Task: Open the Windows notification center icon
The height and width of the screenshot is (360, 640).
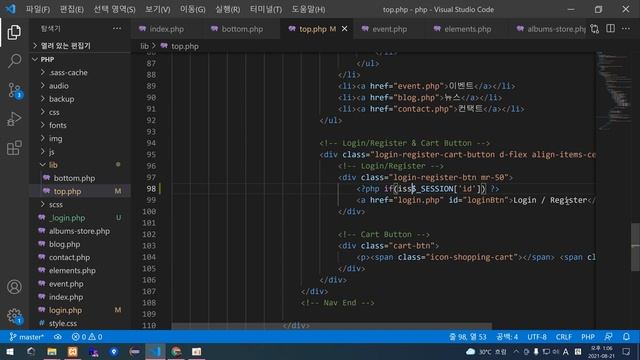Action: pyautogui.click(x=626, y=352)
